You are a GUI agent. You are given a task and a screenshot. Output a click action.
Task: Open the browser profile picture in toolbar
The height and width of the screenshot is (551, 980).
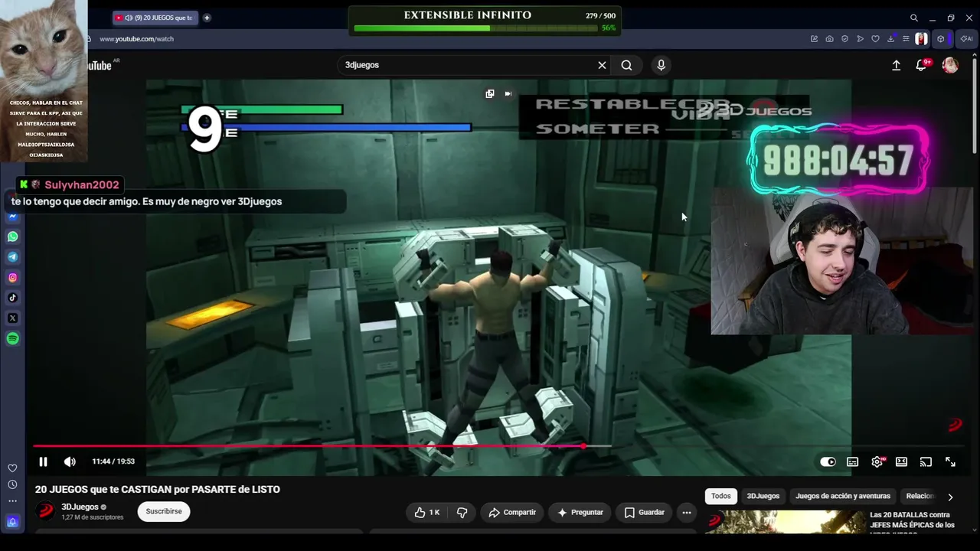point(921,39)
